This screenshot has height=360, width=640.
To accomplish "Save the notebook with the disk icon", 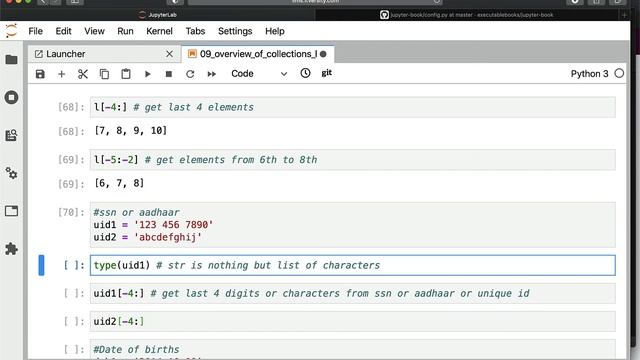I will (x=40, y=74).
